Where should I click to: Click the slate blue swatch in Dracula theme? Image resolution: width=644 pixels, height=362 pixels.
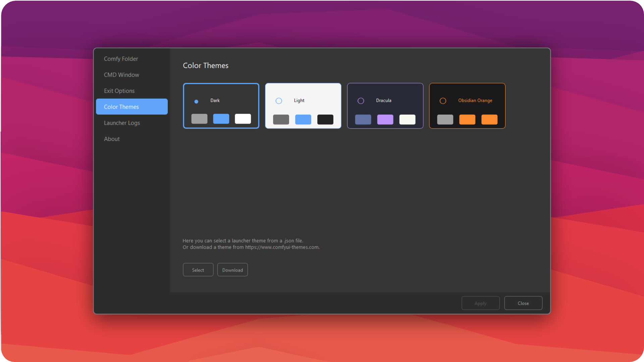[x=363, y=119]
